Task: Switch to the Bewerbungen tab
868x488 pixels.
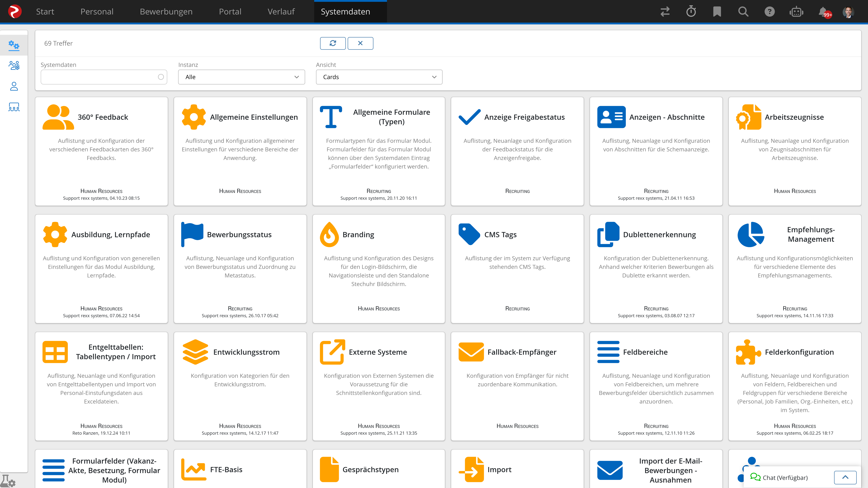Action: pos(166,11)
